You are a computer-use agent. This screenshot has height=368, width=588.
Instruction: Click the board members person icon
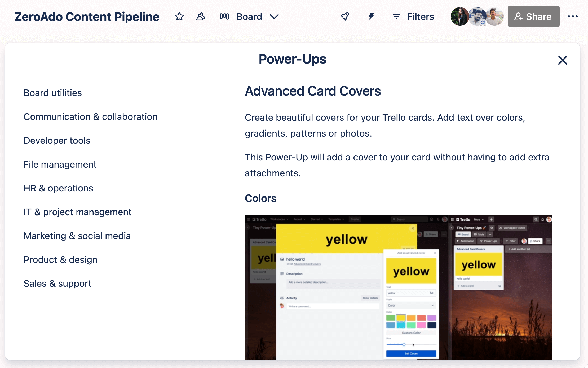pyautogui.click(x=200, y=16)
